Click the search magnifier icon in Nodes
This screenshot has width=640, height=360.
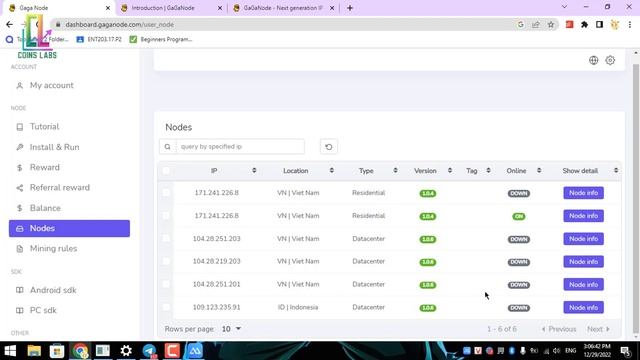[x=167, y=147]
